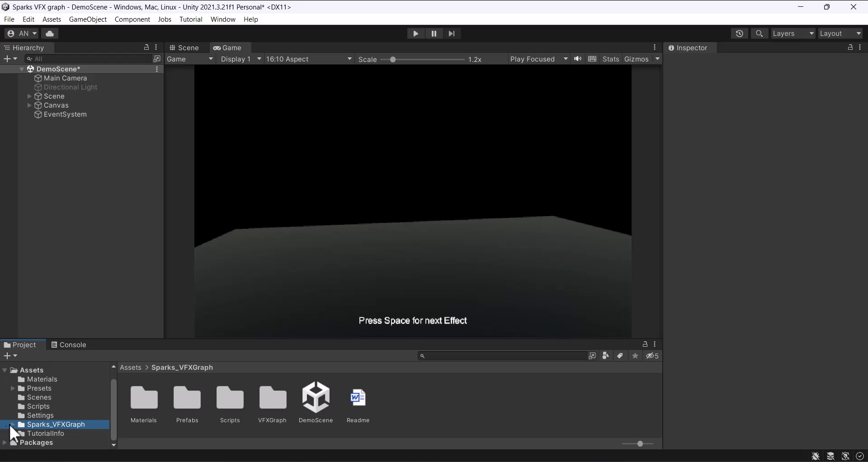Open the Game view mode dropdown
The height and width of the screenshot is (462, 868).
190,59
